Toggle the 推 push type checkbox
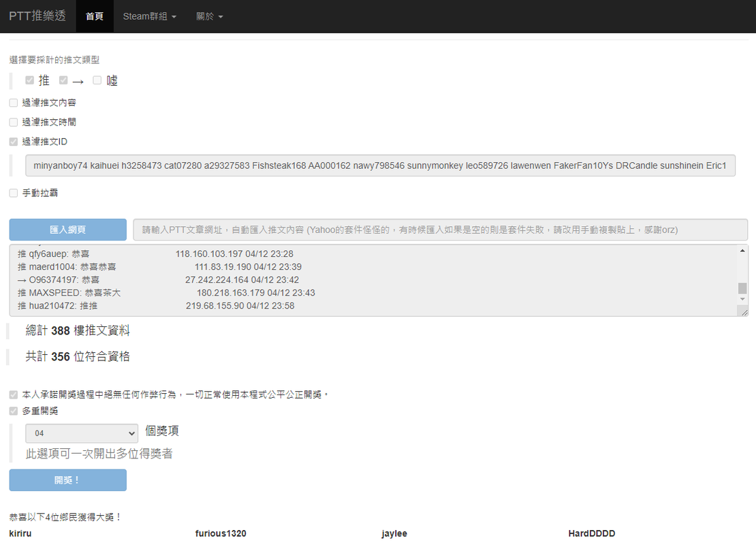The height and width of the screenshot is (545, 756). coord(29,80)
